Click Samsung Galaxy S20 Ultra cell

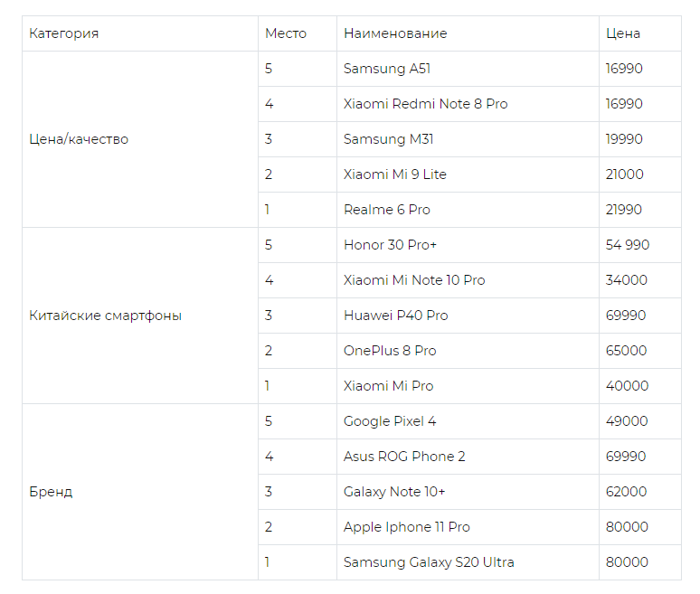click(x=468, y=562)
